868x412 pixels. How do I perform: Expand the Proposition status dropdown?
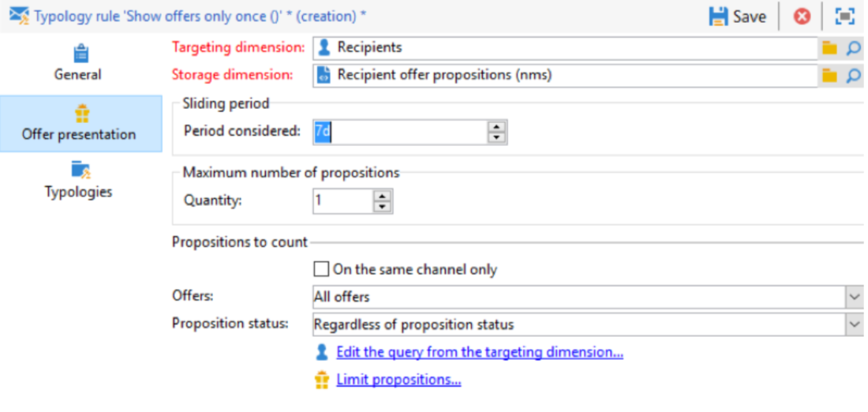(x=854, y=324)
